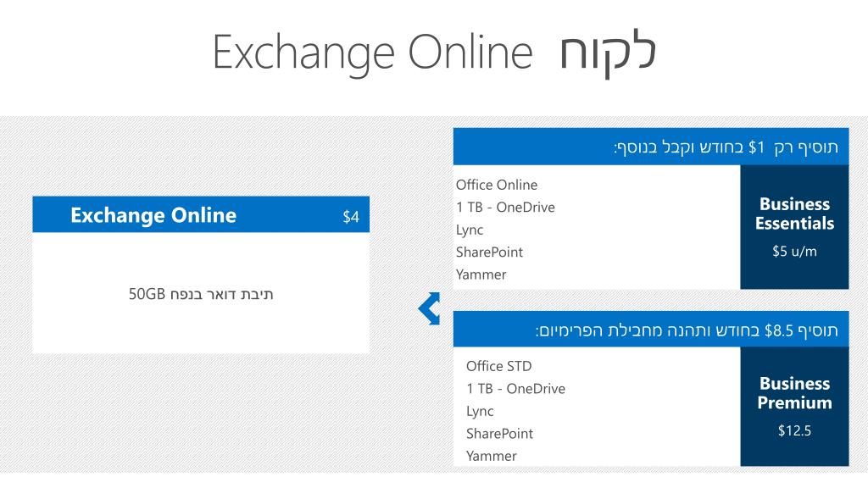868x488 pixels.
Task: Select 1 TB - OneDrive in Essentials list
Action: pyautogui.click(x=505, y=208)
